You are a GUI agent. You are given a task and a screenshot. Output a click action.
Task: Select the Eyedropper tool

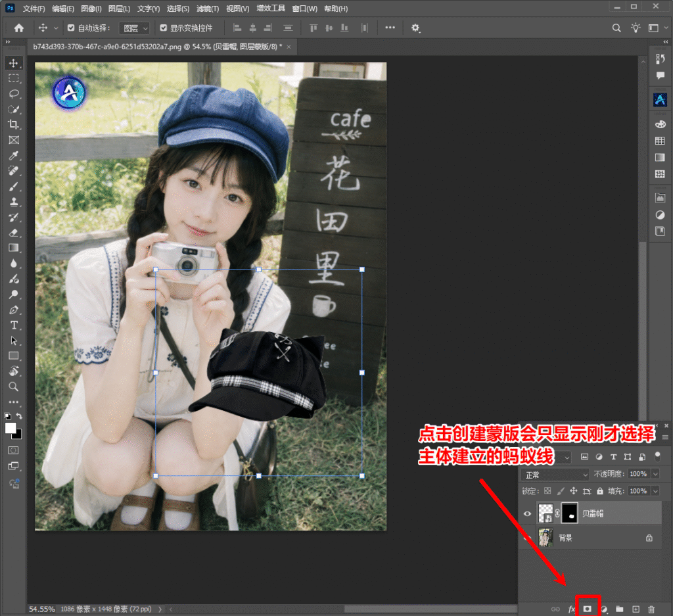[14, 155]
